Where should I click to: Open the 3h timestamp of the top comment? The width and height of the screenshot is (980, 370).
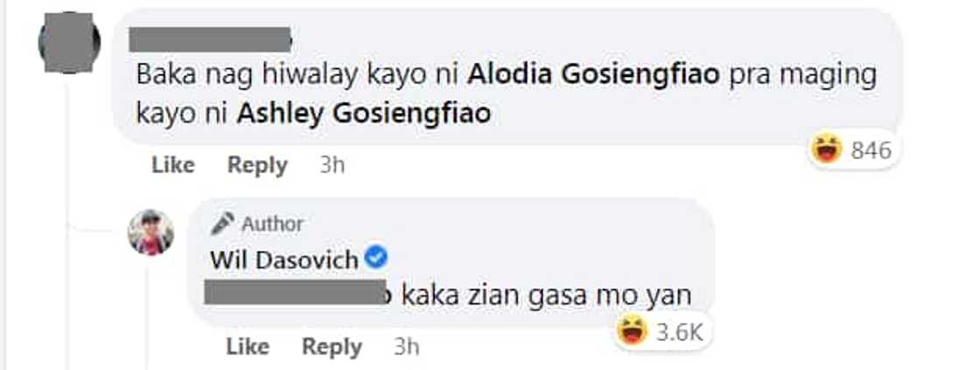[332, 165]
